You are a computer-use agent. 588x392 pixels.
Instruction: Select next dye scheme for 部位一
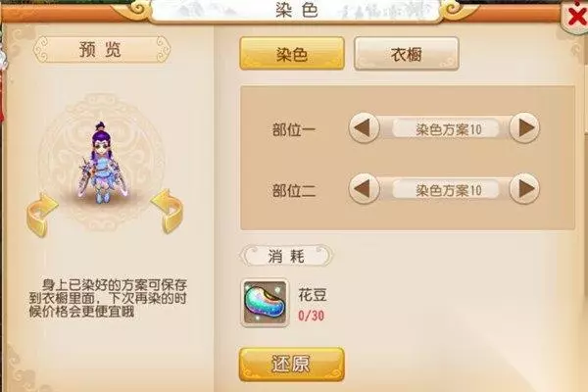point(524,128)
